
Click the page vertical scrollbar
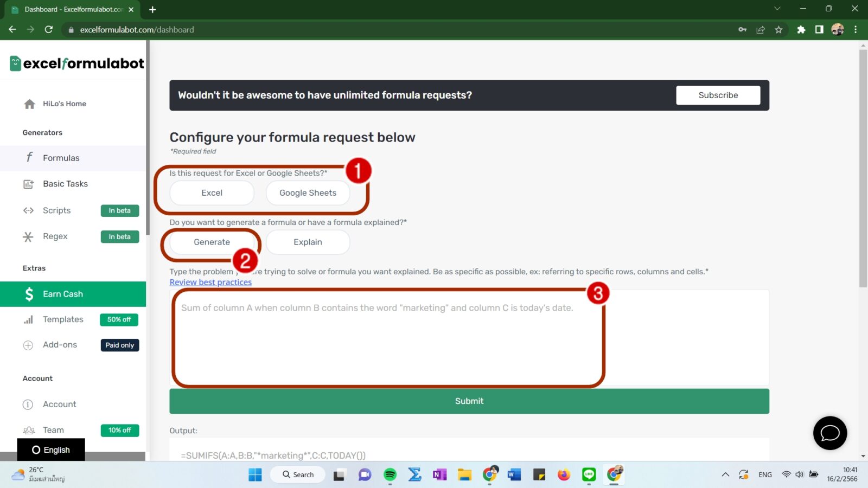tap(863, 168)
